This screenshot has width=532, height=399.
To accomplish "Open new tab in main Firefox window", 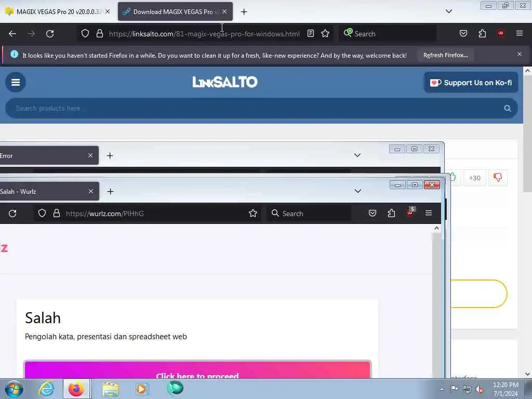I will tap(244, 12).
